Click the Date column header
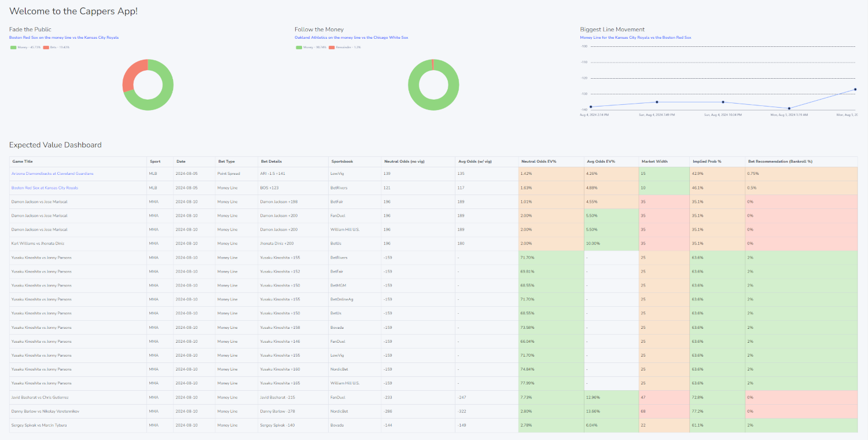Image resolution: width=868 pixels, height=440 pixels. 194,162
